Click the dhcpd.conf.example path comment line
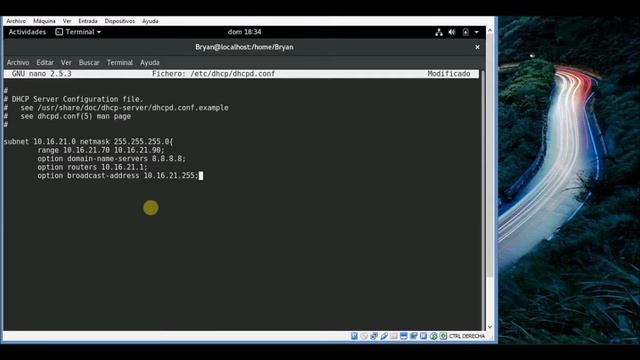 pos(116,108)
